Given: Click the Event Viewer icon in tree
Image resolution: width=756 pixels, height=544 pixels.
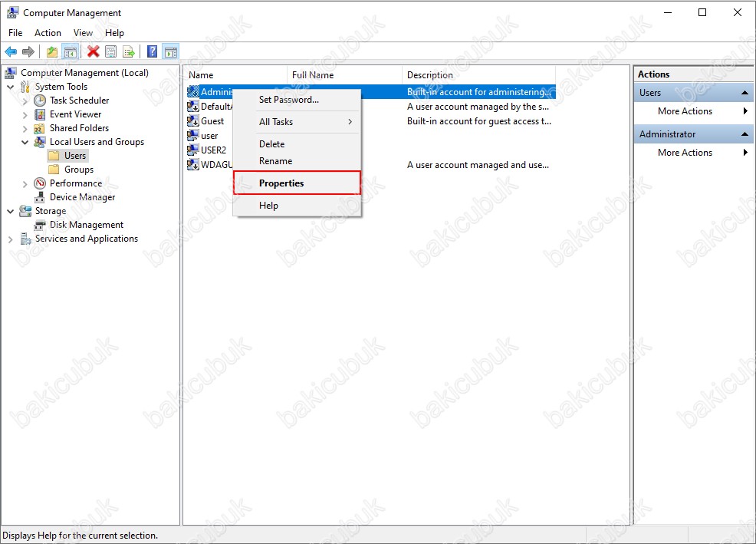Looking at the screenshot, I should point(40,114).
